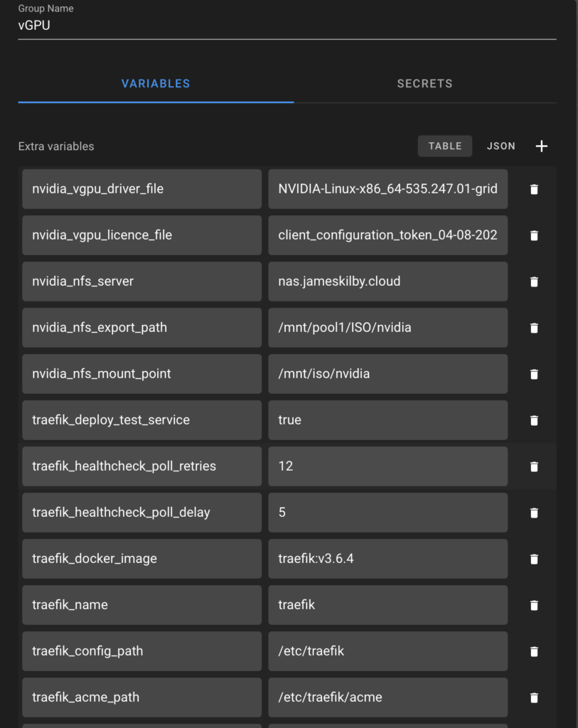Edit the traefik:v3.6.4 image value
This screenshot has height=728, width=578.
(387, 559)
